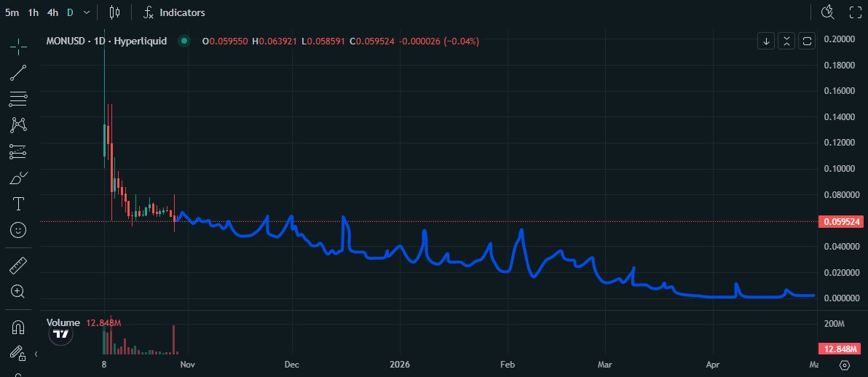Open the emoji icons tool

tap(18, 230)
